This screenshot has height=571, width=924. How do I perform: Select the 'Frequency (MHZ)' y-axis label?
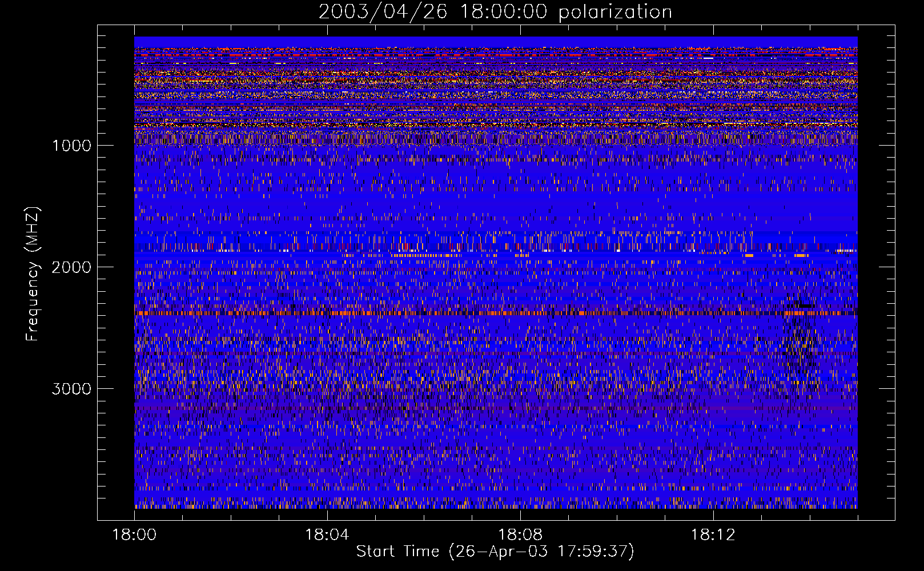pos(32,274)
